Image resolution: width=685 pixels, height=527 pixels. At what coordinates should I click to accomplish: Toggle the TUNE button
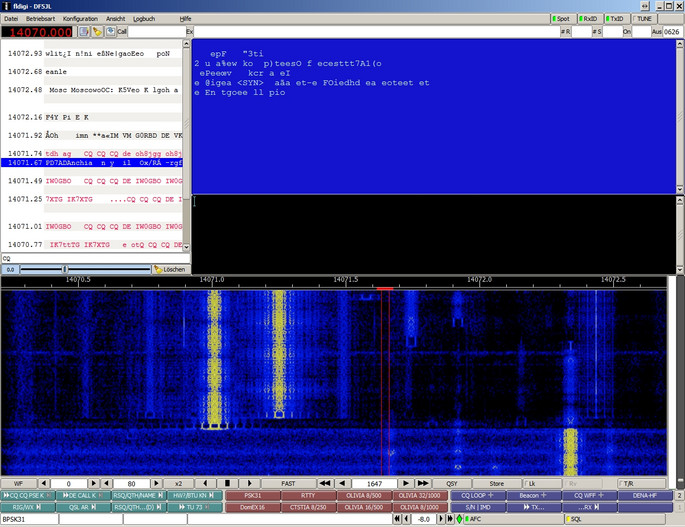(644, 19)
